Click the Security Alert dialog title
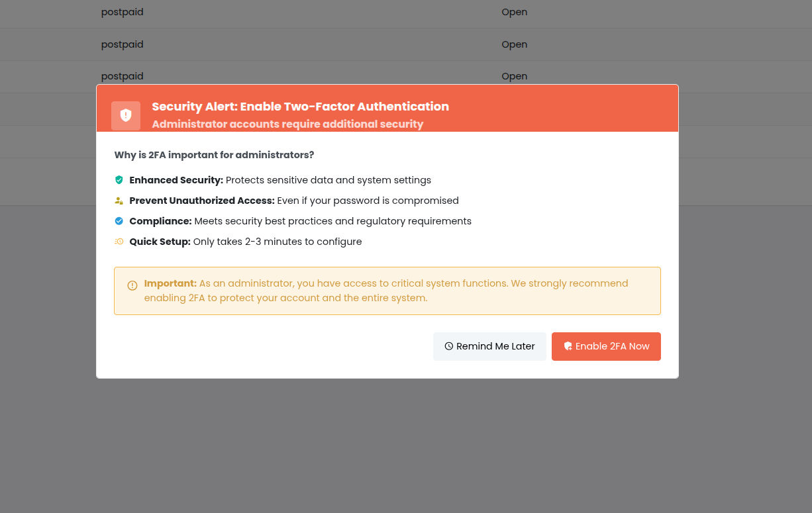This screenshot has height=513, width=812. tap(300, 107)
